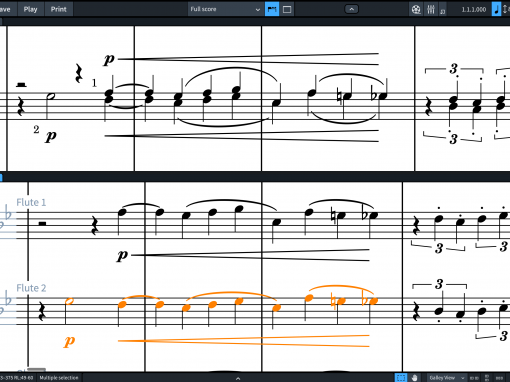Open the Full score layout dropdown
This screenshot has width=510, height=382.
coord(225,9)
